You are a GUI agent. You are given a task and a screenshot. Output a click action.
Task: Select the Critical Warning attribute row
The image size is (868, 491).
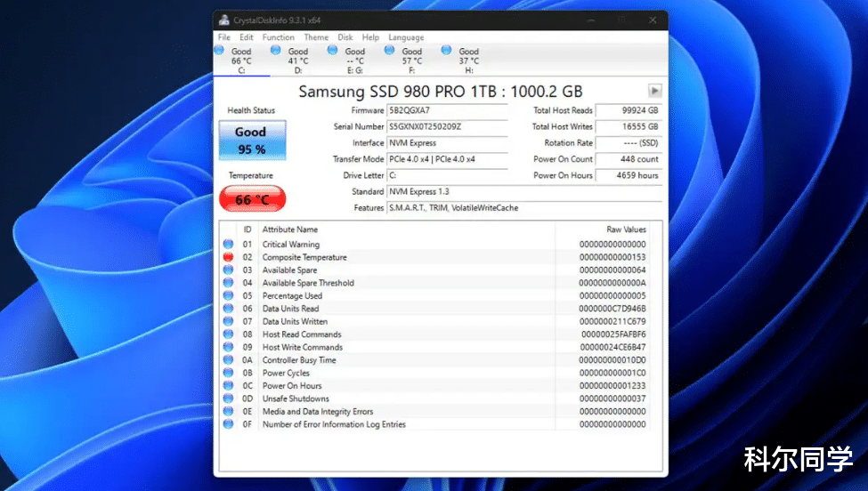[x=434, y=244]
